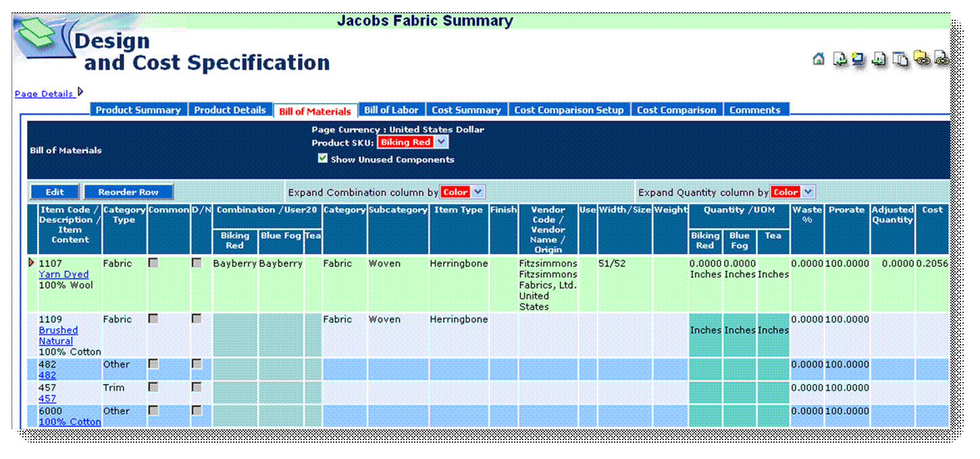Click the 51/52 width value

tap(612, 264)
